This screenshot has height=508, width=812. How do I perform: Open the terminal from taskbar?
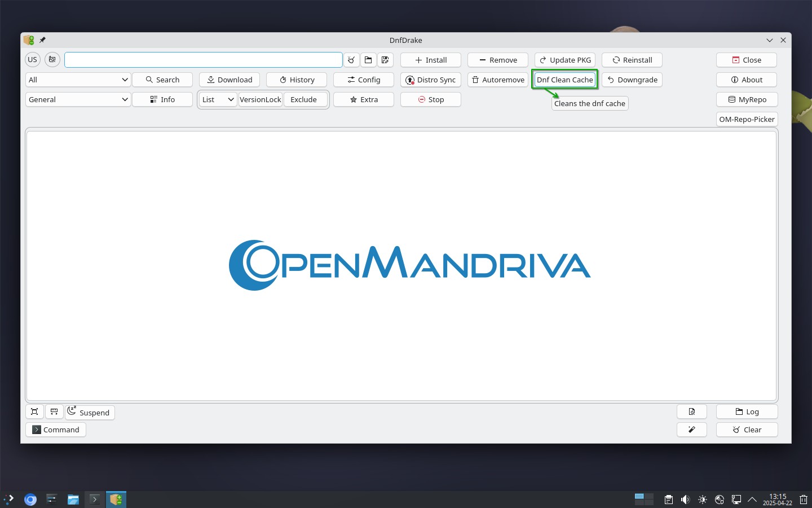click(95, 499)
